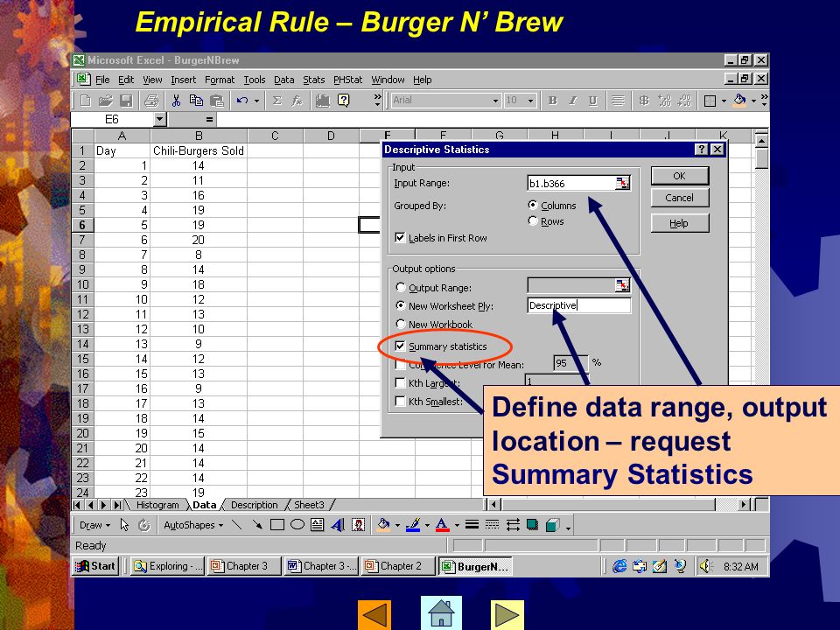Screen dimensions: 840x630
Task: Select the Rows radio button
Action: 533,220
